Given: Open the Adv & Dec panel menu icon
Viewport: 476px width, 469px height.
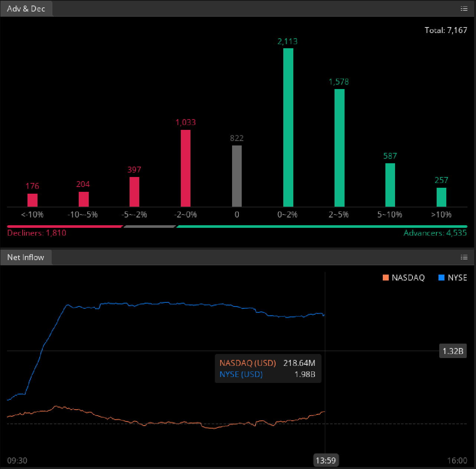Looking at the screenshot, I should pyautogui.click(x=464, y=9).
